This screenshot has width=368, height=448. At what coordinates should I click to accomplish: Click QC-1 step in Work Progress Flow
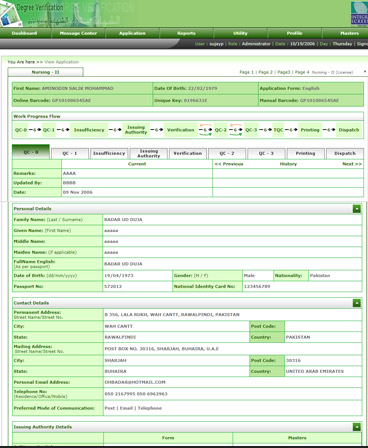pyautogui.click(x=49, y=130)
